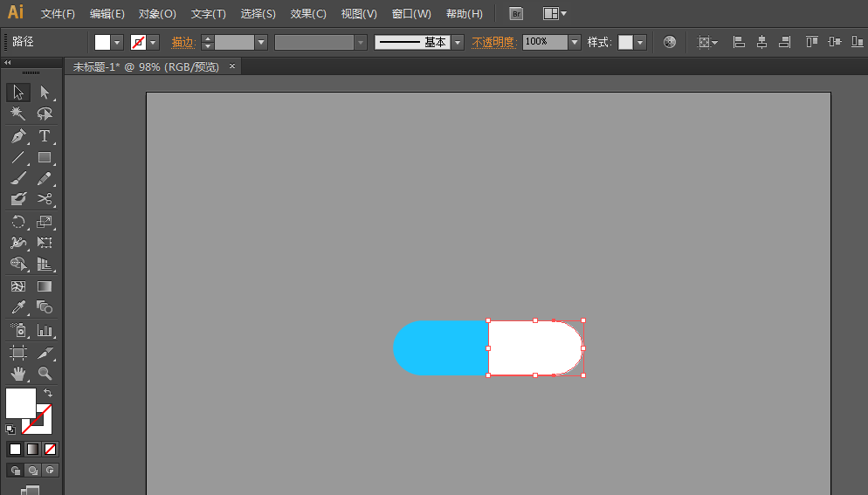Set Gradient mode below fill swatch
This screenshot has width=868, height=495.
tap(32, 449)
